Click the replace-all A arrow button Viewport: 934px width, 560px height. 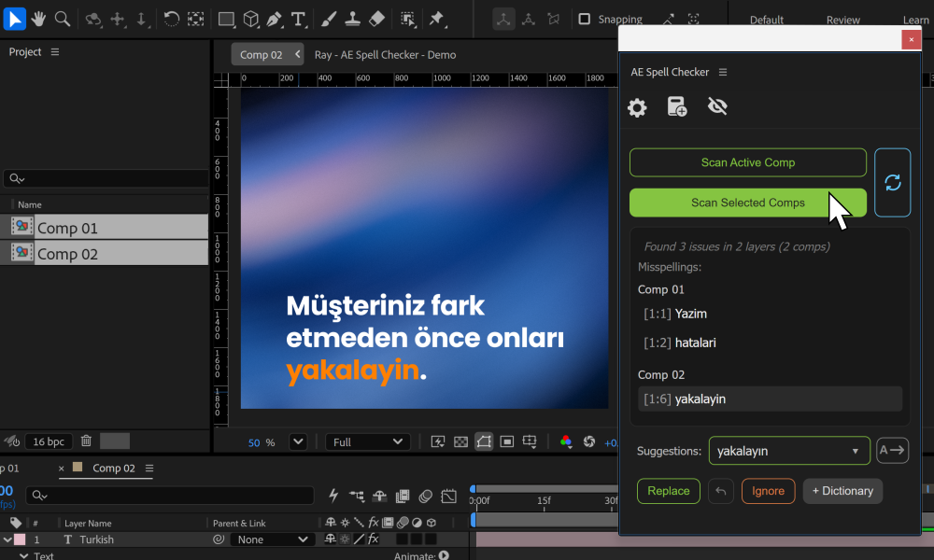(x=892, y=451)
